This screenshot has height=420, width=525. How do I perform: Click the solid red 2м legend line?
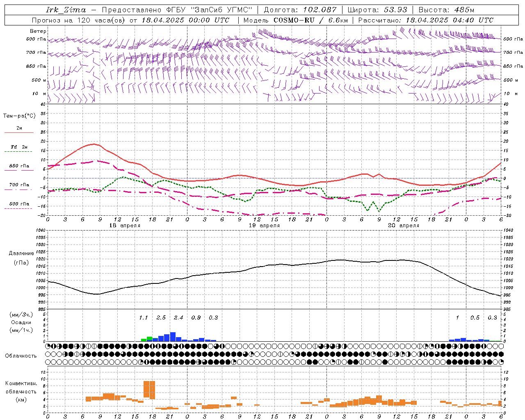19,132
